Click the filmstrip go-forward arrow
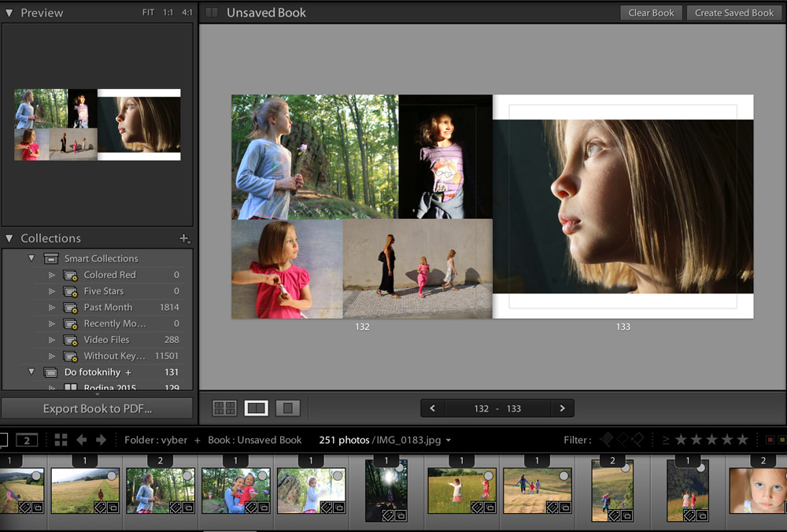Image resolution: width=787 pixels, height=532 pixels. point(101,440)
